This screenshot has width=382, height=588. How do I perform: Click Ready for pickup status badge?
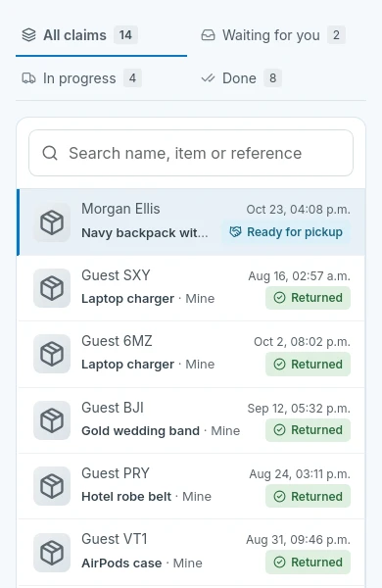click(286, 232)
